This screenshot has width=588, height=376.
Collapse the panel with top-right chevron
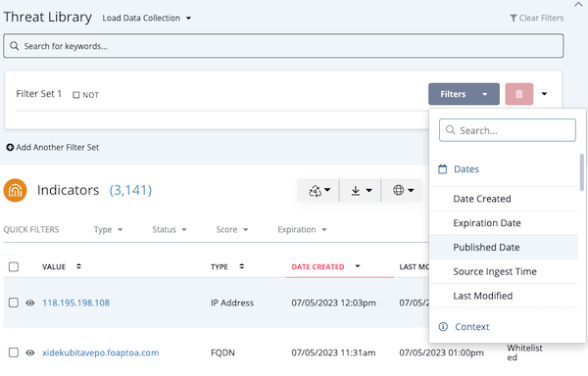(x=578, y=5)
